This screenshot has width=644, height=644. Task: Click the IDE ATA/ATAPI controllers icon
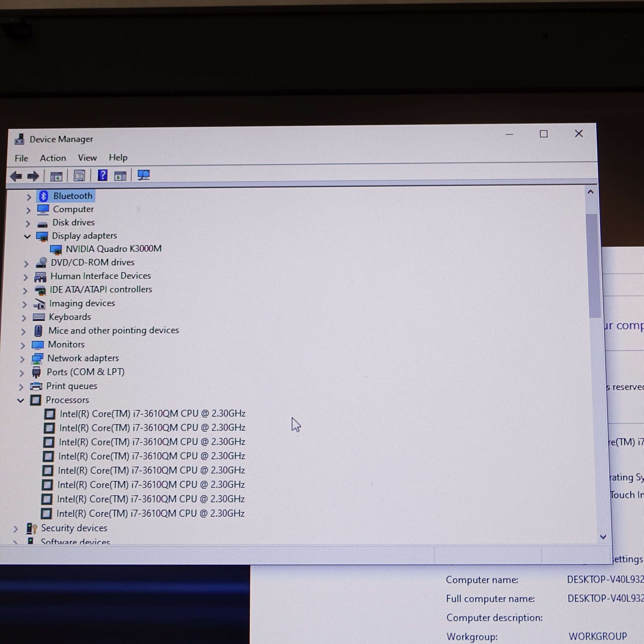(40, 290)
